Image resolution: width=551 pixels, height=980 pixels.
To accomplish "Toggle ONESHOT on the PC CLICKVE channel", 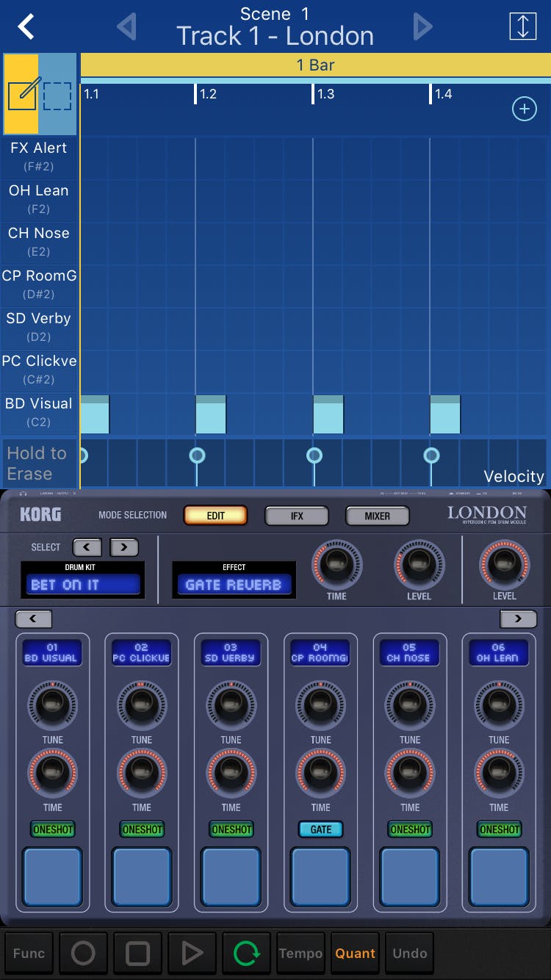I will click(143, 829).
